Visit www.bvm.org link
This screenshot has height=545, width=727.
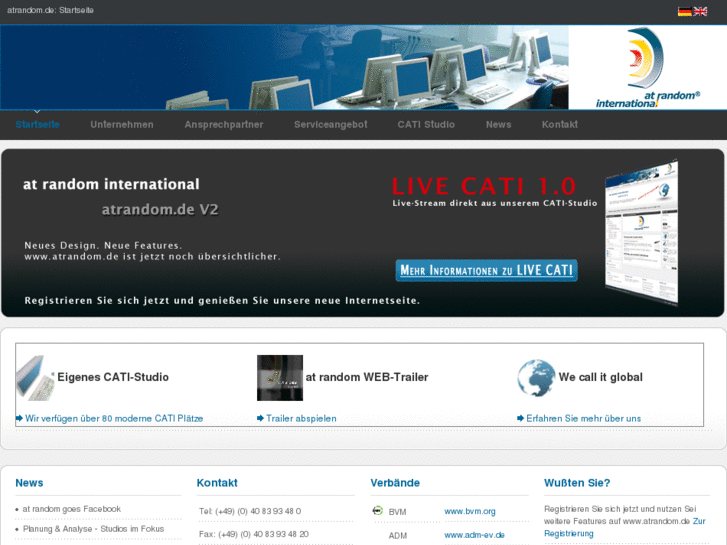[470, 511]
